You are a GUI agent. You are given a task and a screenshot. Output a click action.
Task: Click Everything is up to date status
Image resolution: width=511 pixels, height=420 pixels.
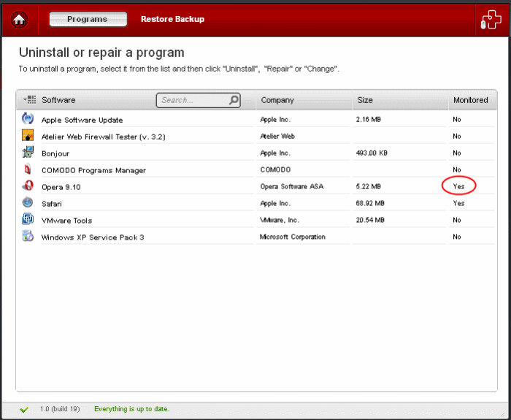click(131, 409)
